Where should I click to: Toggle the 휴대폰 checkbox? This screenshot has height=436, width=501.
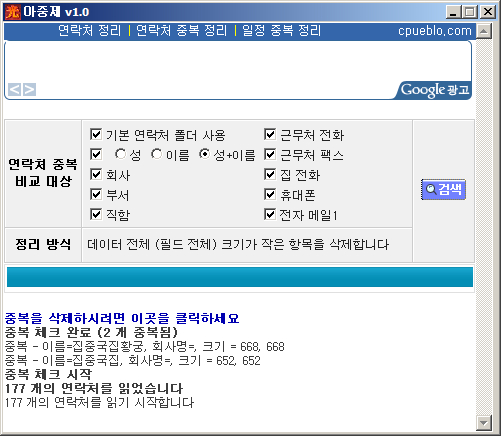click(x=270, y=194)
